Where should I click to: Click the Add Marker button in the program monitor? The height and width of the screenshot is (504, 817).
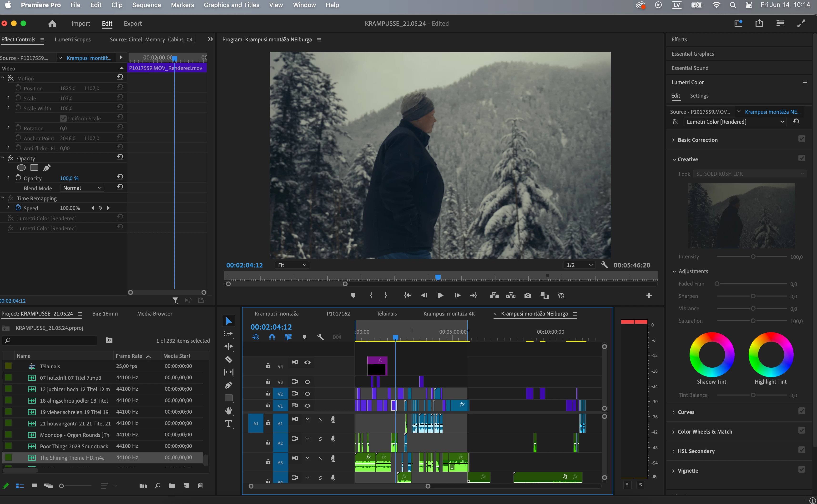tap(353, 295)
